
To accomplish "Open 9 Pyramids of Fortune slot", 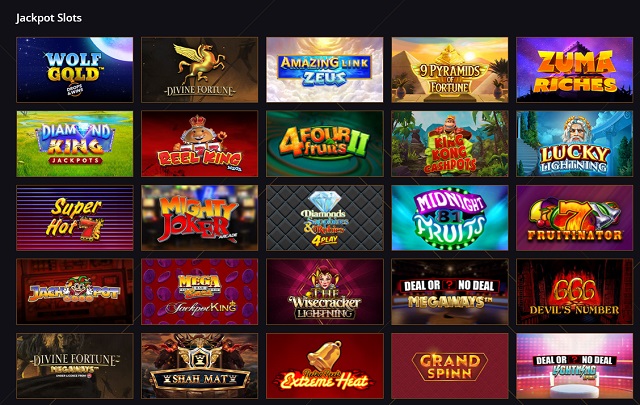I will pos(450,70).
